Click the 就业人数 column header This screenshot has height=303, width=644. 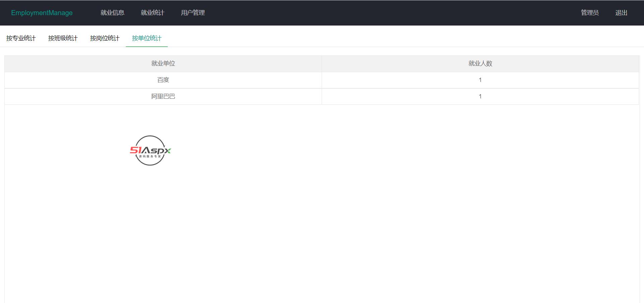coord(480,63)
